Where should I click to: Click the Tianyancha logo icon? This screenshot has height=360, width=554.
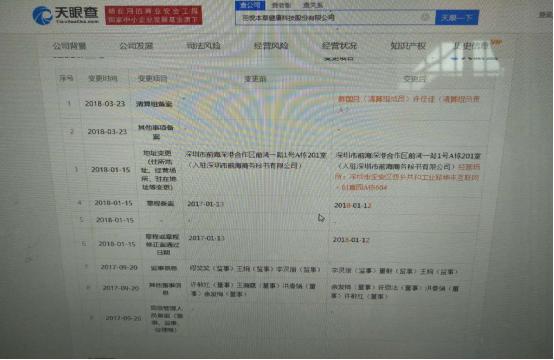[42, 16]
